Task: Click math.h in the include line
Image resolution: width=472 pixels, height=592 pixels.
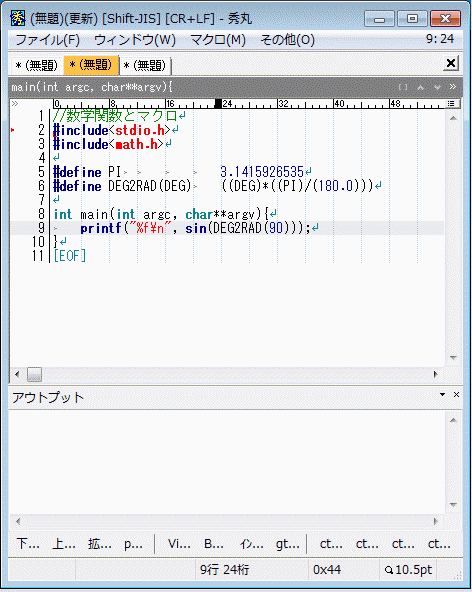Action: pos(136,144)
